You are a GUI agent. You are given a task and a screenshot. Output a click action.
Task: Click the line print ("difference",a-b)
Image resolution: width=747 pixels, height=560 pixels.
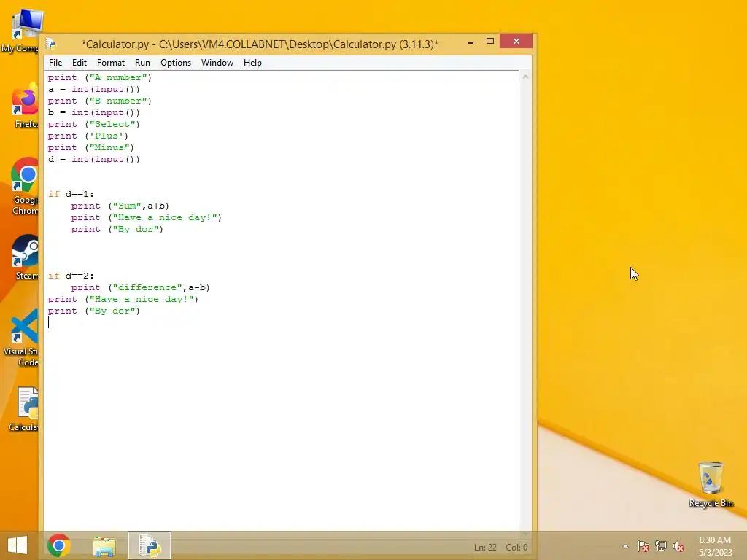(141, 287)
